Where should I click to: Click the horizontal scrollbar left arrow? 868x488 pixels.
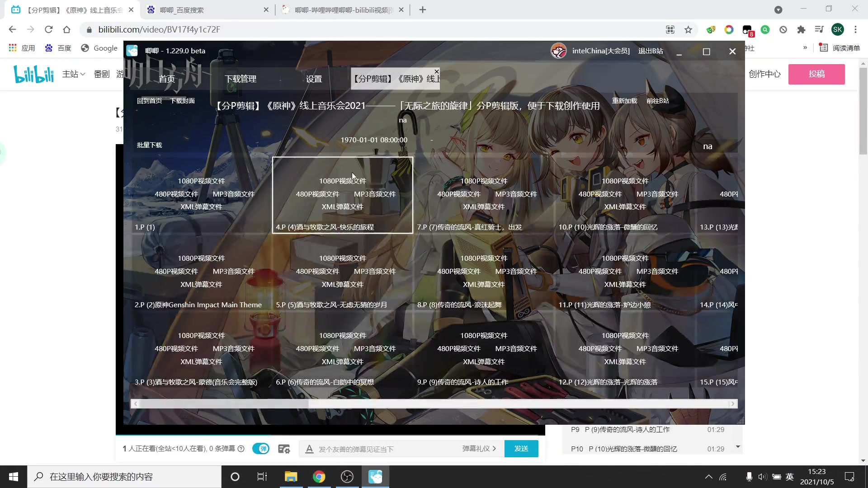pyautogui.click(x=135, y=404)
